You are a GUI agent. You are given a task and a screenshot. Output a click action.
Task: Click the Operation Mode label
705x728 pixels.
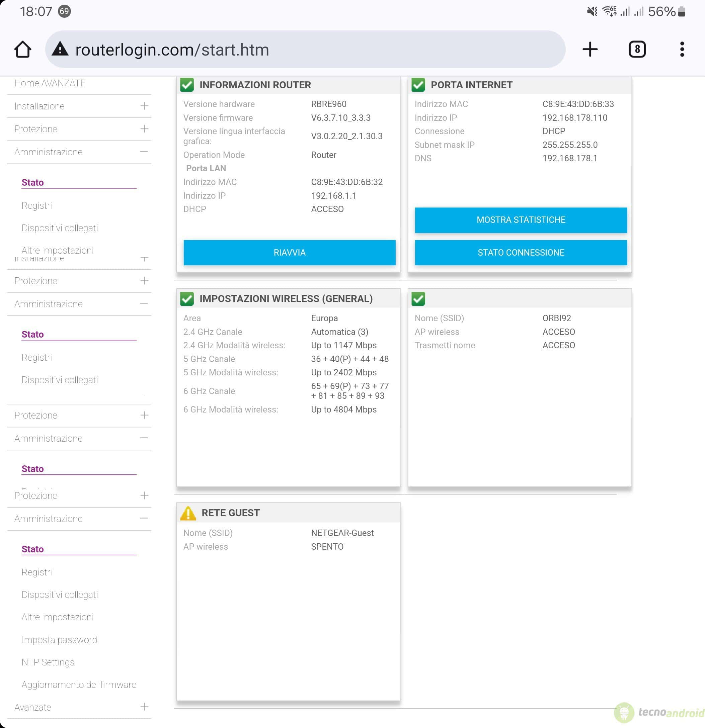coord(214,155)
